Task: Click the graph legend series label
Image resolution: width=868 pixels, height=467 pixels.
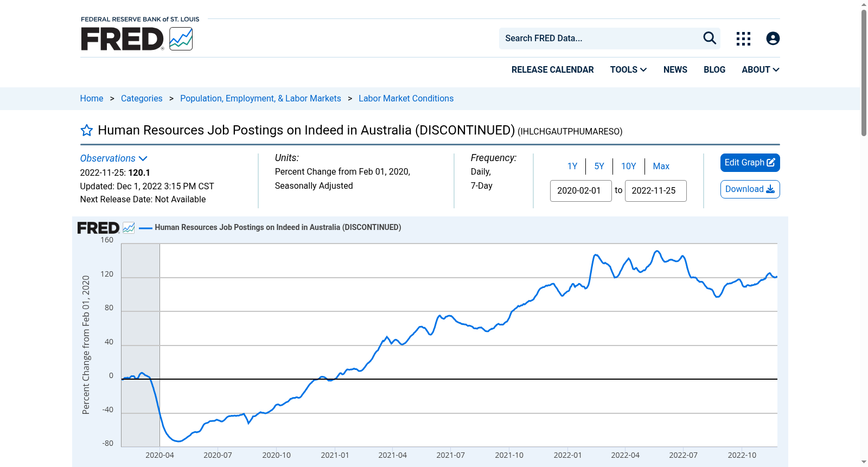Action: point(278,228)
